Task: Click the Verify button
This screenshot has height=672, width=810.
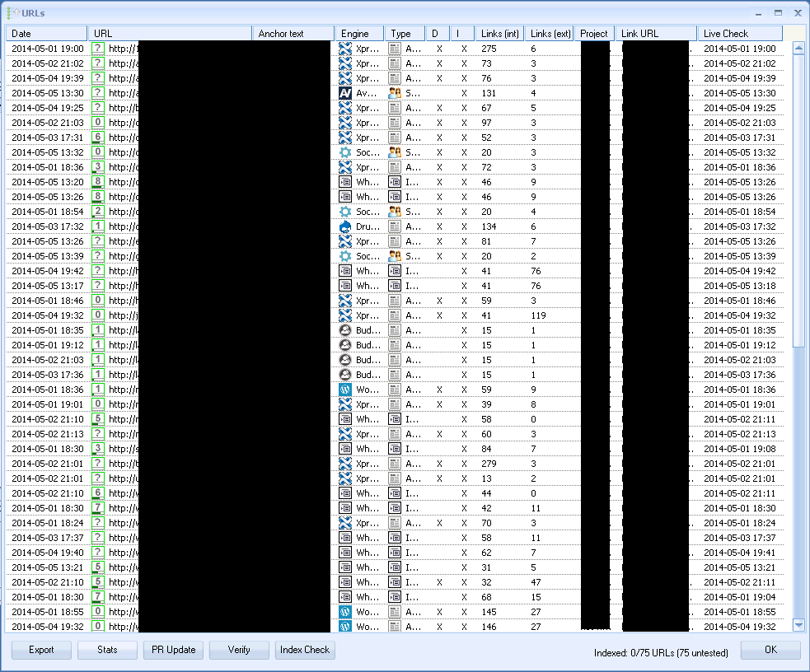Action: click(239, 650)
